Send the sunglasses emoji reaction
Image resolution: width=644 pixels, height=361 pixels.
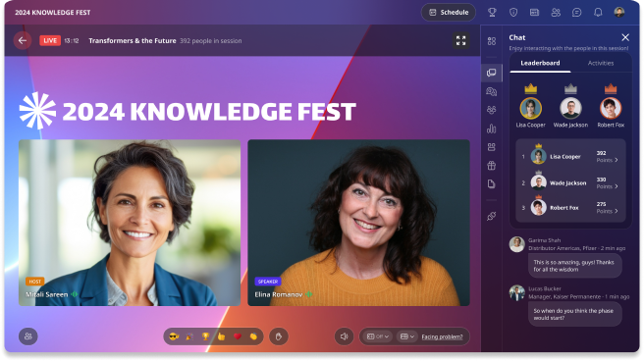pyautogui.click(x=174, y=336)
